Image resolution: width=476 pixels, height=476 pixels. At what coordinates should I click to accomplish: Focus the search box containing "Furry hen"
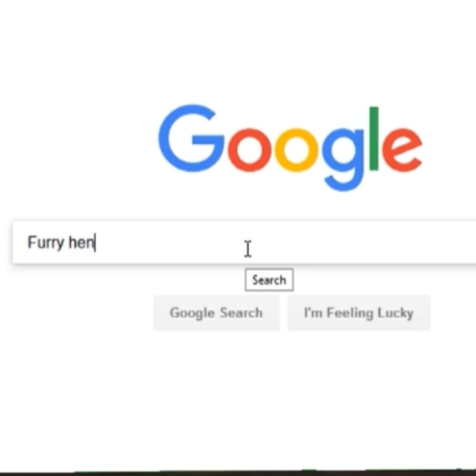[244, 242]
